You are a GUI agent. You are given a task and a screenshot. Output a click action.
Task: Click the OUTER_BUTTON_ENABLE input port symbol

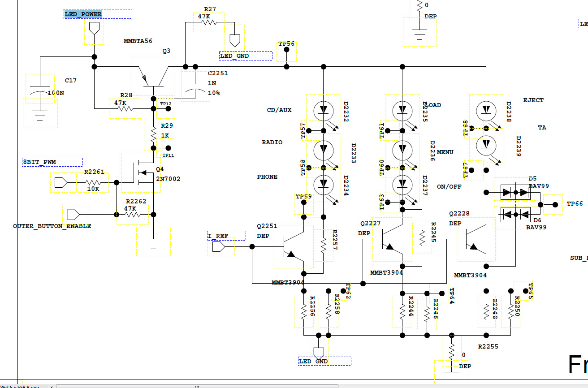point(74,214)
